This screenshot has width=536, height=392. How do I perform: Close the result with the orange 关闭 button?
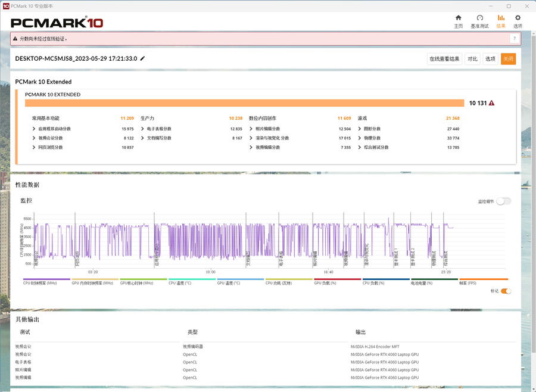(x=509, y=59)
